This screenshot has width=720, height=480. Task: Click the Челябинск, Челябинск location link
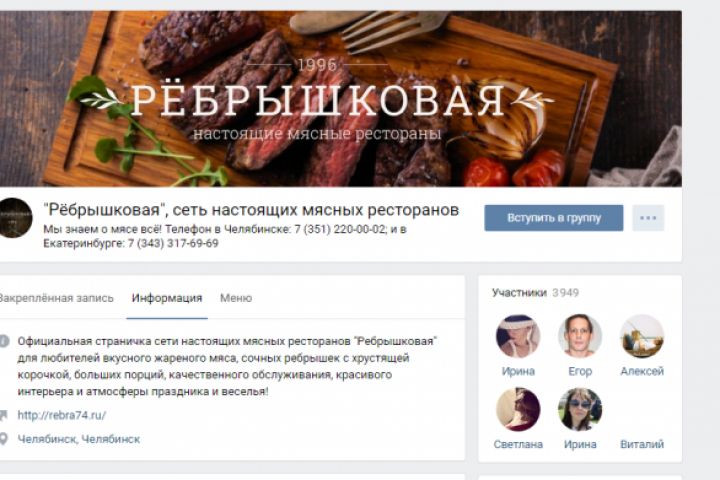[79, 439]
